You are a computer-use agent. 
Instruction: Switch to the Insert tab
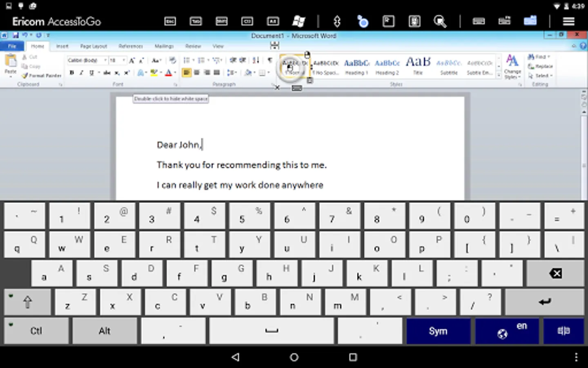tap(62, 46)
